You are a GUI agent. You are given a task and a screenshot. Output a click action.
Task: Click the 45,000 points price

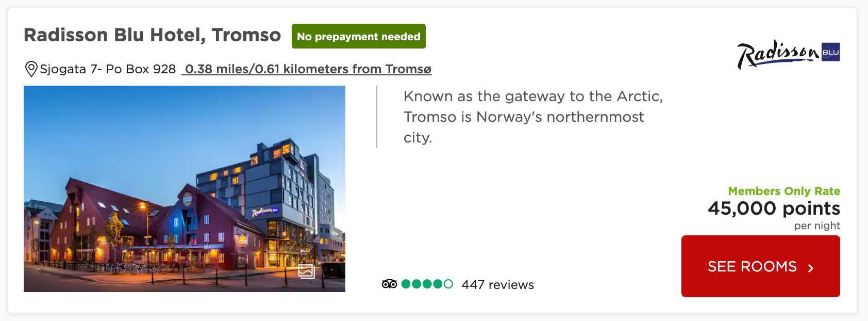(773, 208)
